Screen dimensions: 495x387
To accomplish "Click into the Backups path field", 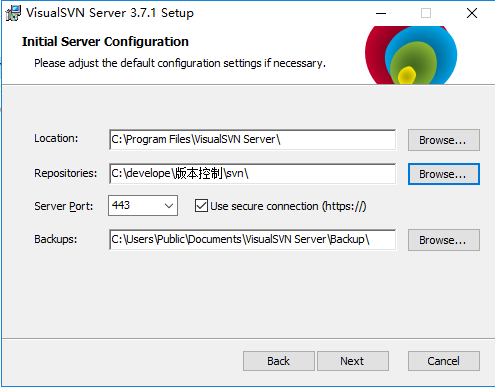I will pos(253,239).
